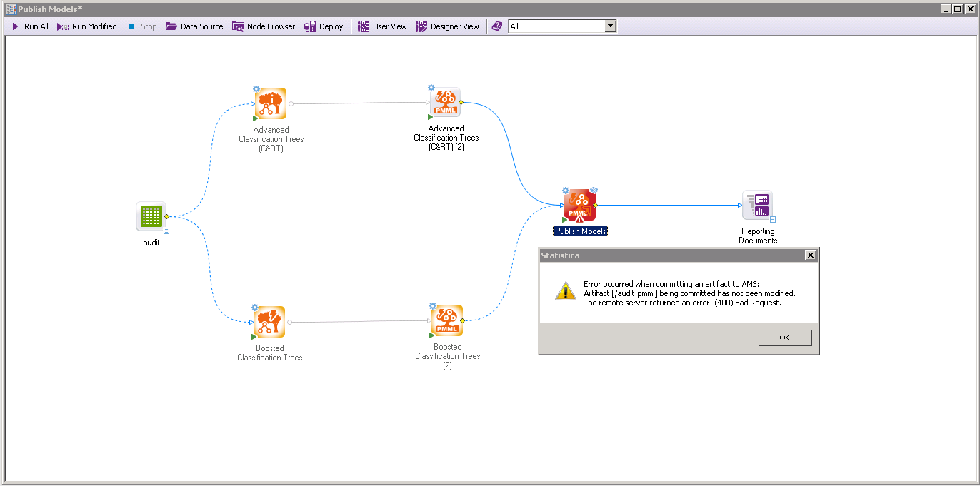Click the '(400) Bad Request' error line
The image size is (980, 486).
pyautogui.click(x=682, y=303)
